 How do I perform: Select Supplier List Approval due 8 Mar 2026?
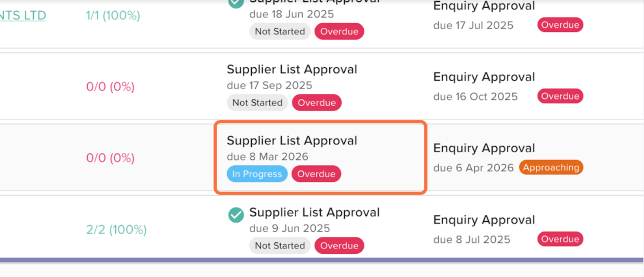[292, 141]
